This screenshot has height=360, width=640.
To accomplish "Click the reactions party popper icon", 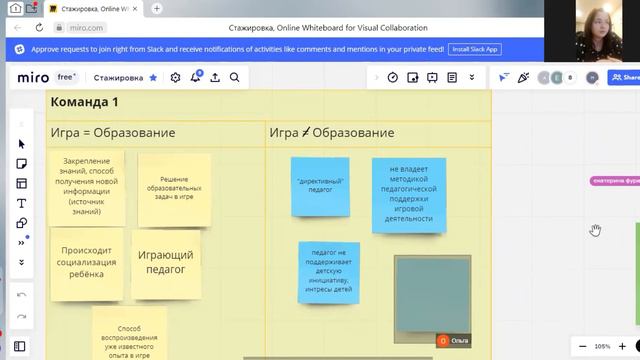I will tap(523, 78).
